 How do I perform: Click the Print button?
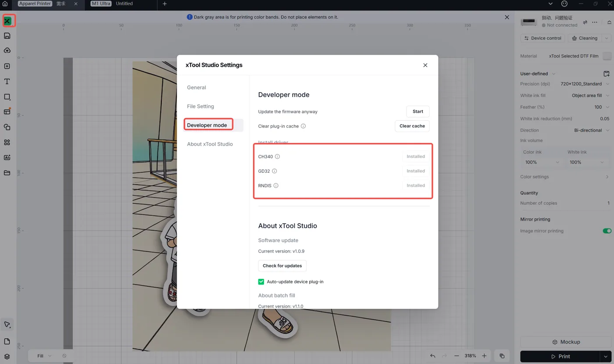560,356
